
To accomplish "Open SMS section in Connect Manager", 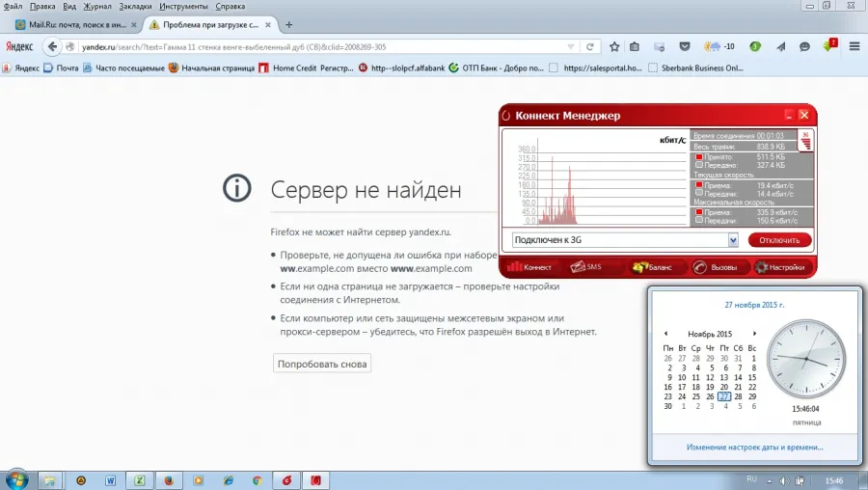I will click(x=585, y=267).
